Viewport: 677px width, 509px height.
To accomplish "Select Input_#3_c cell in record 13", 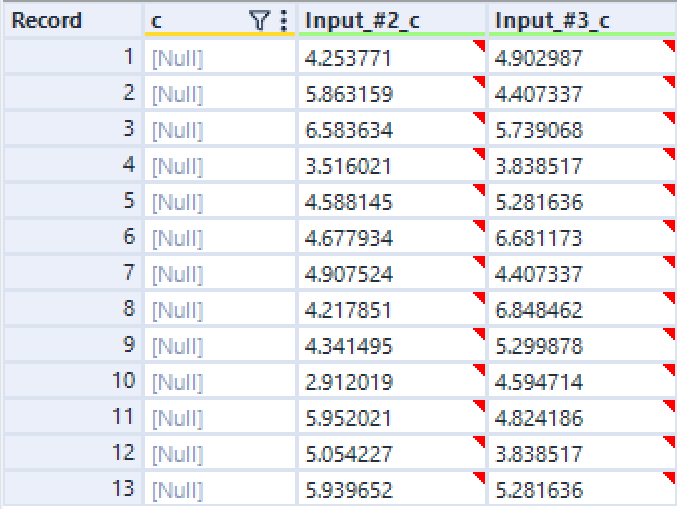I will point(583,488).
